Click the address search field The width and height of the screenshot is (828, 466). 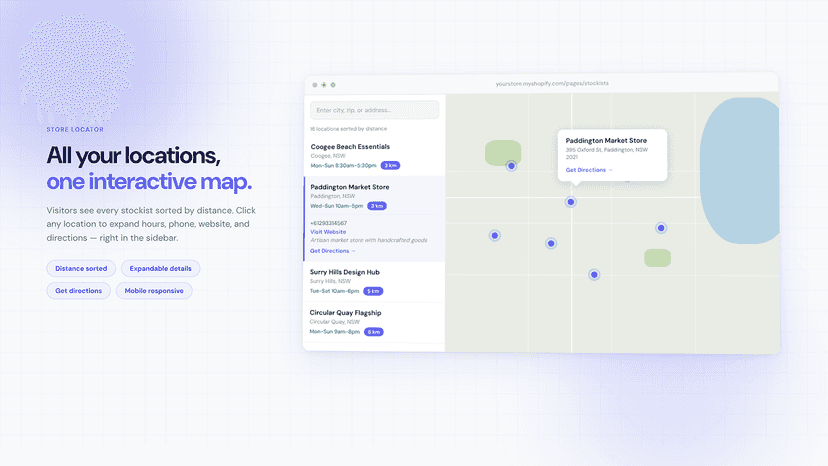click(374, 110)
